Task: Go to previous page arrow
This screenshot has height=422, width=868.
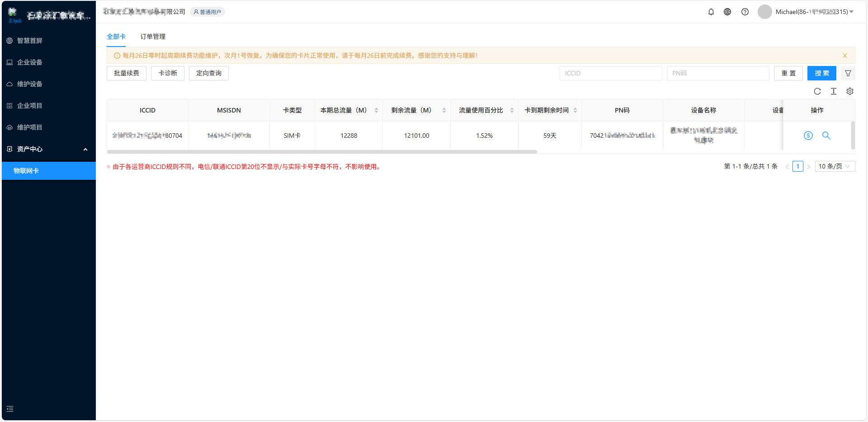Action: pyautogui.click(x=787, y=167)
